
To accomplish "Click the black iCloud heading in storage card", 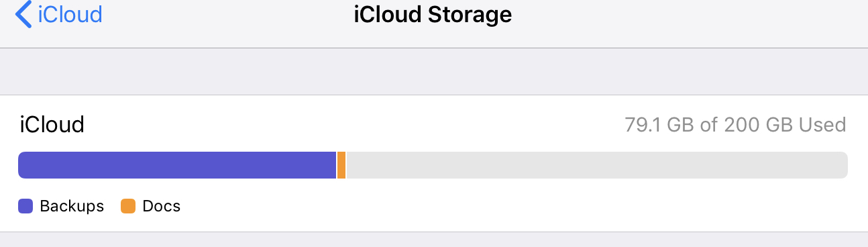I will (x=52, y=125).
